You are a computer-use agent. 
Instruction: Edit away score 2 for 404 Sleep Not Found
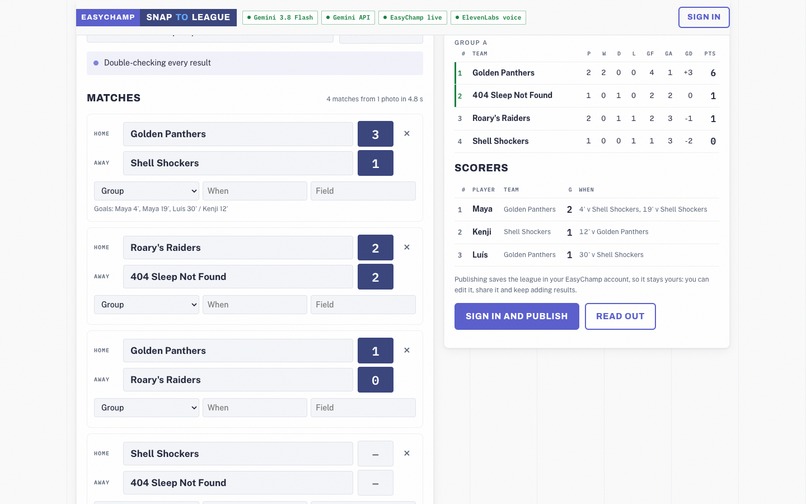pos(375,277)
